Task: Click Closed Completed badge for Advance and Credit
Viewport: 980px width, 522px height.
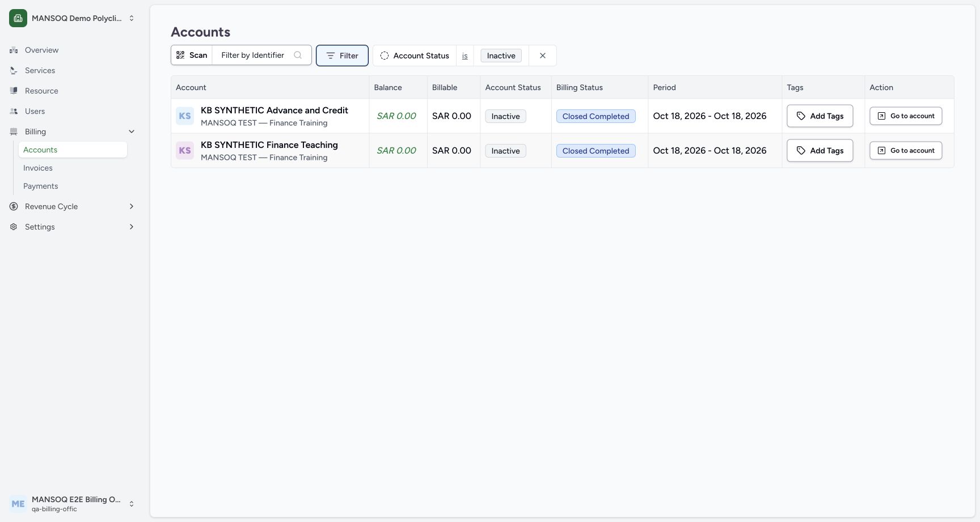Action: (596, 116)
